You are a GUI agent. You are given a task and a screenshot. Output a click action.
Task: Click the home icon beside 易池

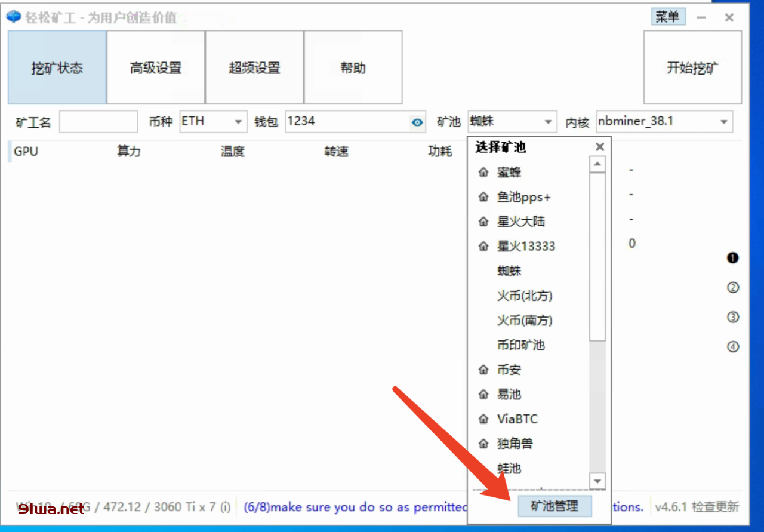coord(483,394)
